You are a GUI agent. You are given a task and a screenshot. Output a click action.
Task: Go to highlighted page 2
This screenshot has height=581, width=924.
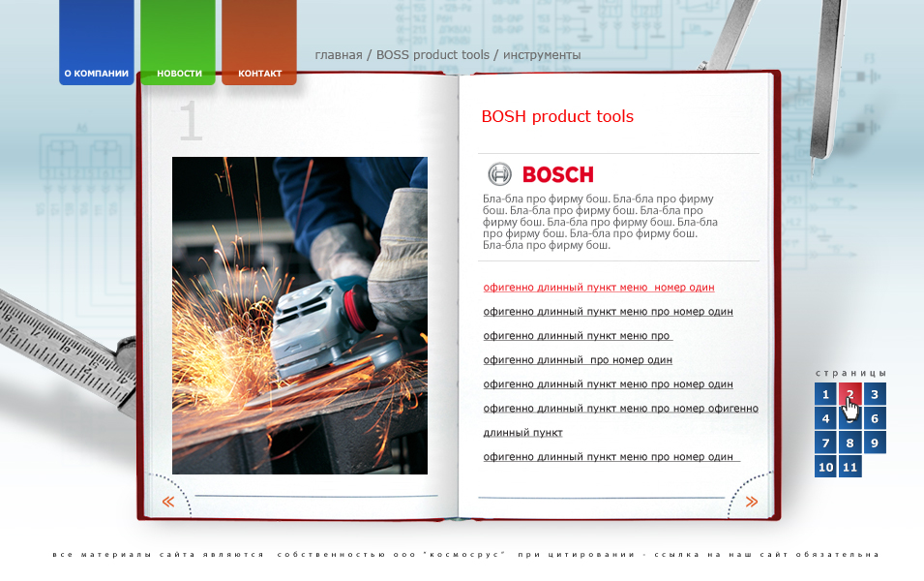coord(849,394)
